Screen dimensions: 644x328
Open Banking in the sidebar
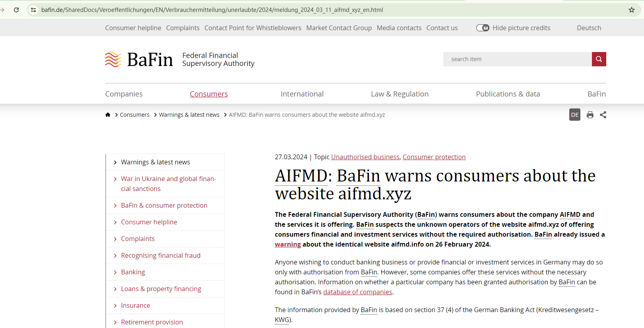[133, 272]
